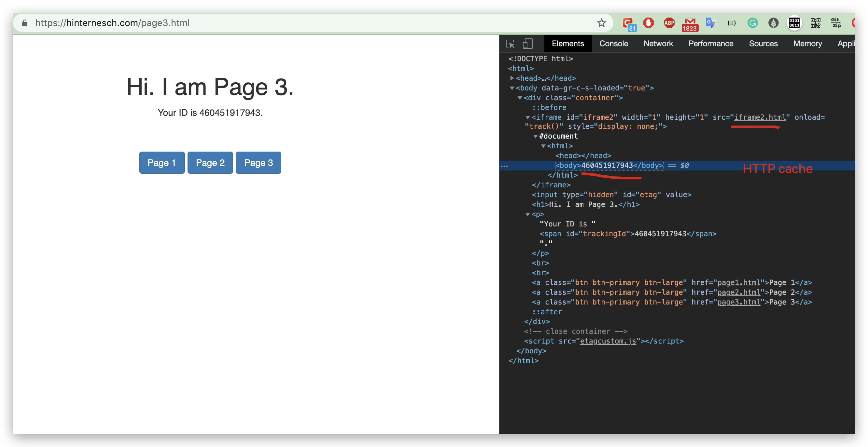The height and width of the screenshot is (447, 868).
Task: Collapse the iframe2 element node
Action: [528, 117]
